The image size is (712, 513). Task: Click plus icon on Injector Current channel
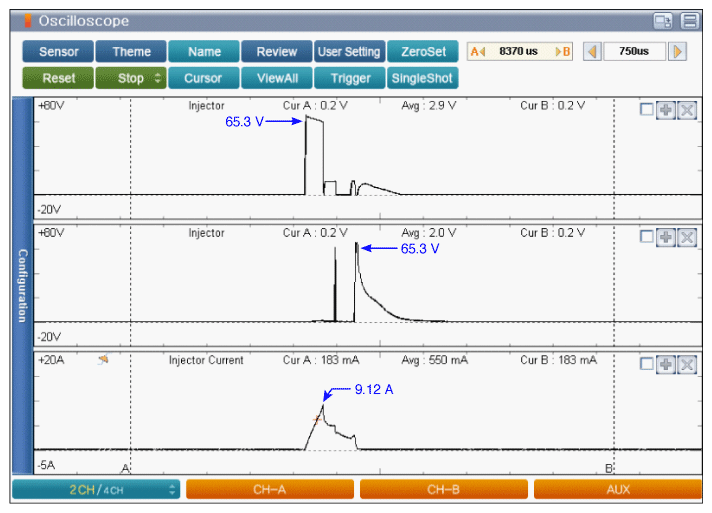click(x=666, y=364)
